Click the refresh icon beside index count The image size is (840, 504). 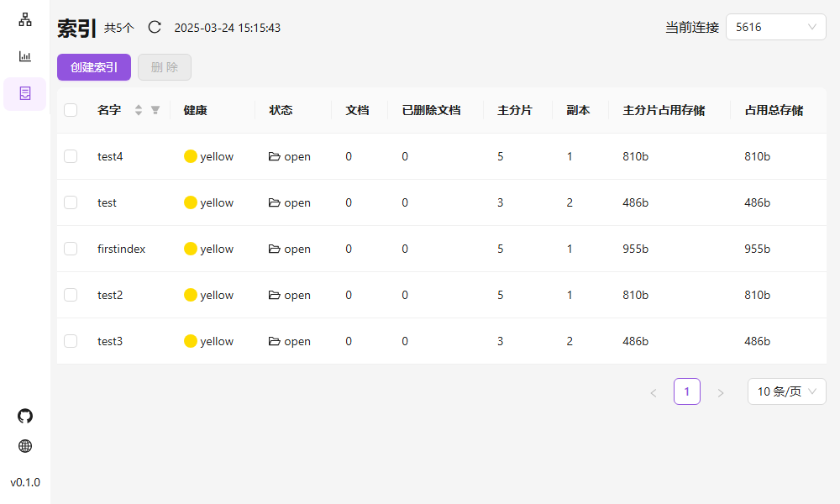point(155,27)
